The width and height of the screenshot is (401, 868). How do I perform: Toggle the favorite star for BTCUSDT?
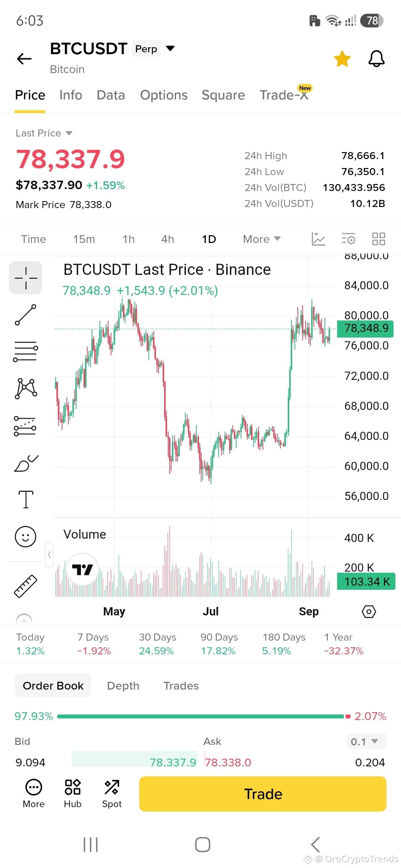(x=342, y=59)
